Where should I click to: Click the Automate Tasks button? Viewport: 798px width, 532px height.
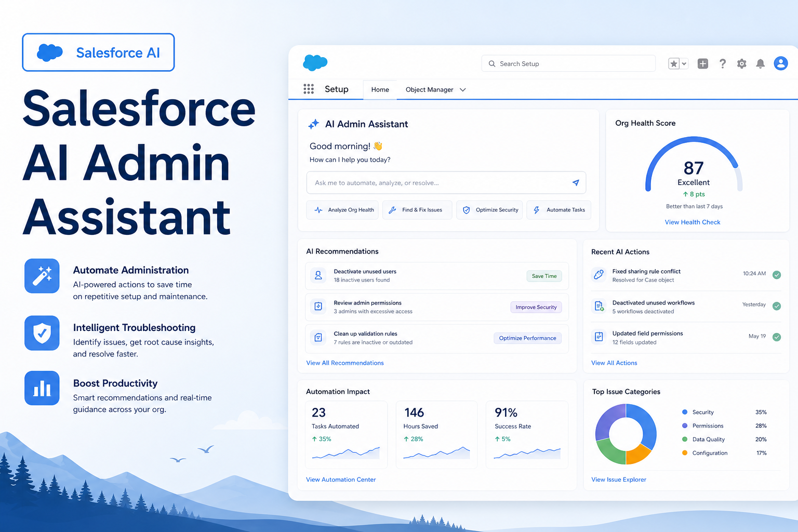coord(559,210)
